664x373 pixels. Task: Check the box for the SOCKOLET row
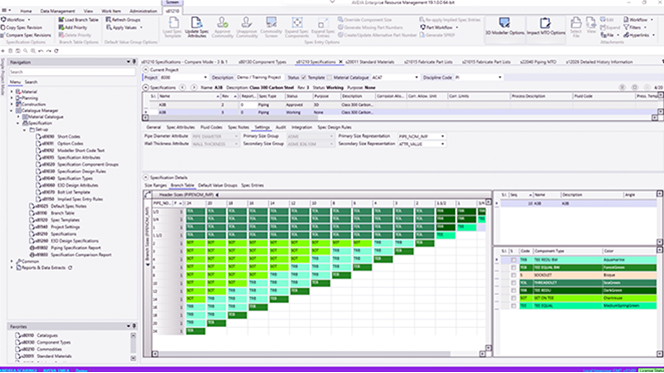(x=513, y=275)
